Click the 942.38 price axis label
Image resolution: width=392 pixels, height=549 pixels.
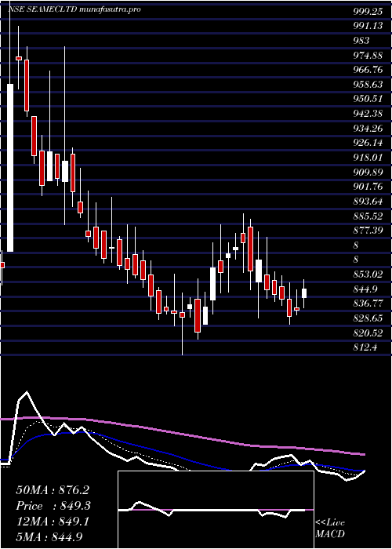point(368,114)
